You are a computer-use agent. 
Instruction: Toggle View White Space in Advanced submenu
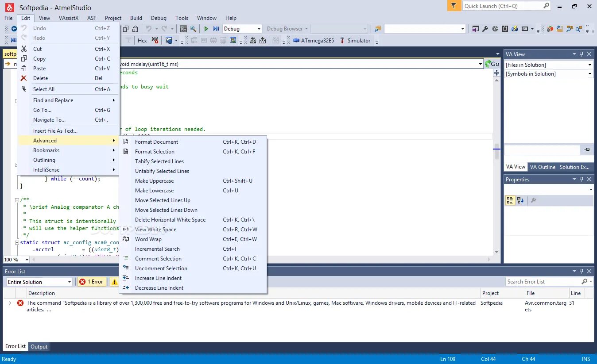pyautogui.click(x=193, y=230)
